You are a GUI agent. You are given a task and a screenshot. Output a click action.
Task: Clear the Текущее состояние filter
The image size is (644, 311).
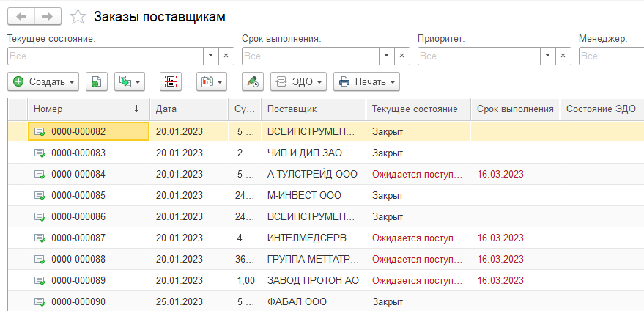point(226,56)
